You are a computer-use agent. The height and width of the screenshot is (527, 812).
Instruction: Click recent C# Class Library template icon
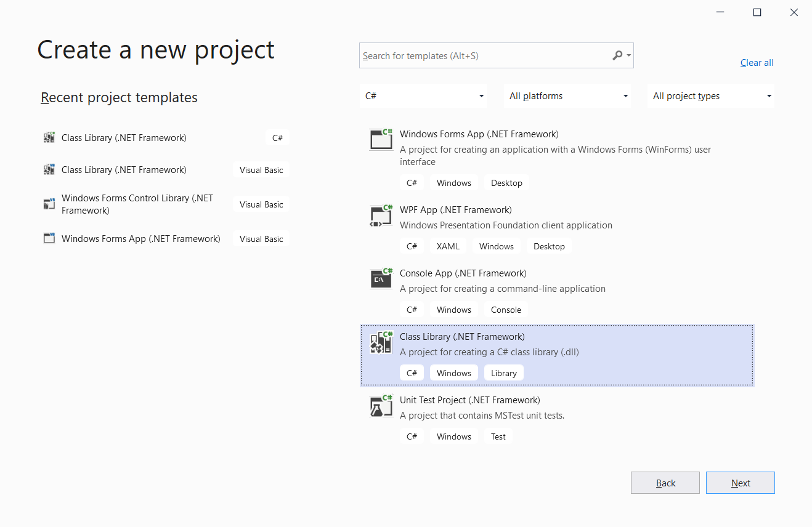point(49,138)
